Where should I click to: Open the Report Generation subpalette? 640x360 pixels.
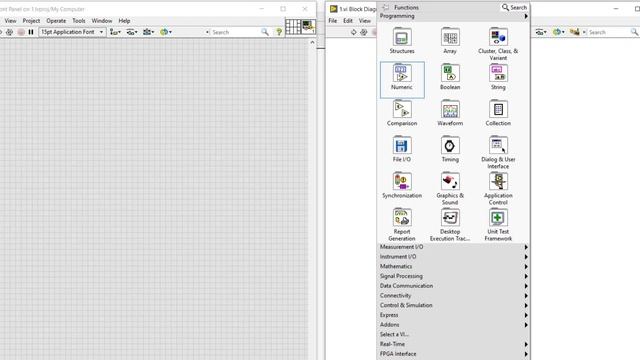402,224
